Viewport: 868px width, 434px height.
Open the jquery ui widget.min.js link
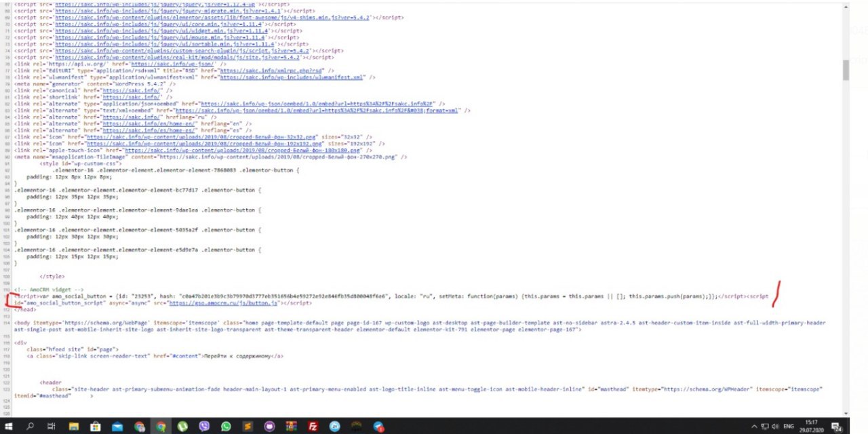coord(163,31)
